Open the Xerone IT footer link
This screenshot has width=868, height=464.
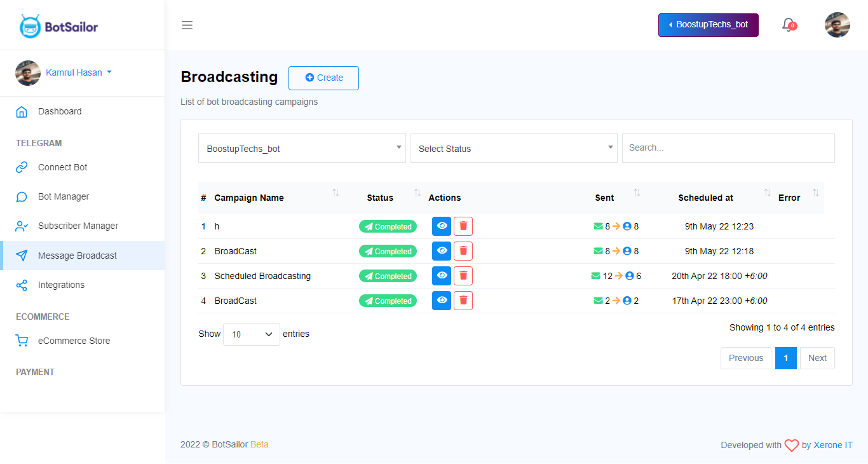pos(833,446)
